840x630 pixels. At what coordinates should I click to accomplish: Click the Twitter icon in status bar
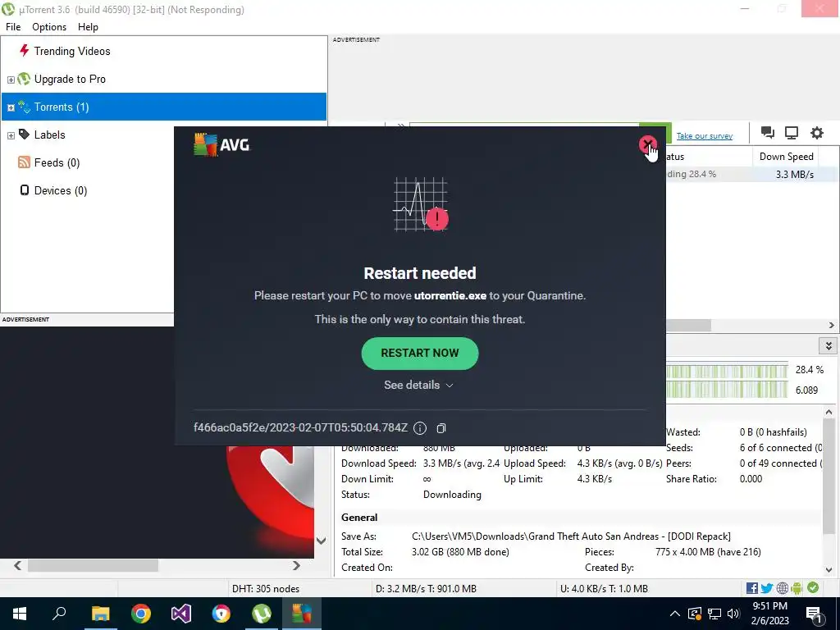click(x=767, y=588)
